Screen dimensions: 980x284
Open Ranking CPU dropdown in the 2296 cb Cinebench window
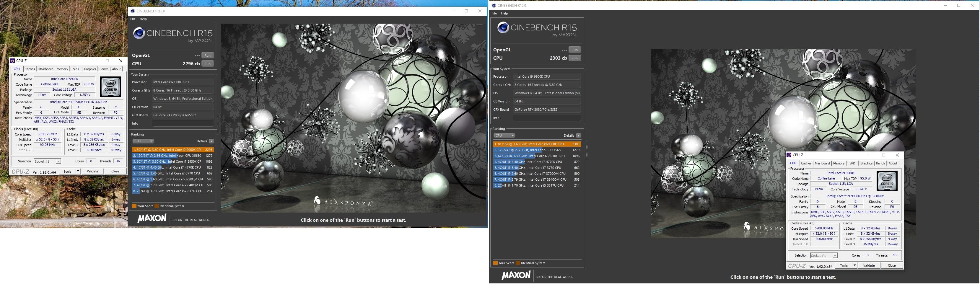(143, 141)
